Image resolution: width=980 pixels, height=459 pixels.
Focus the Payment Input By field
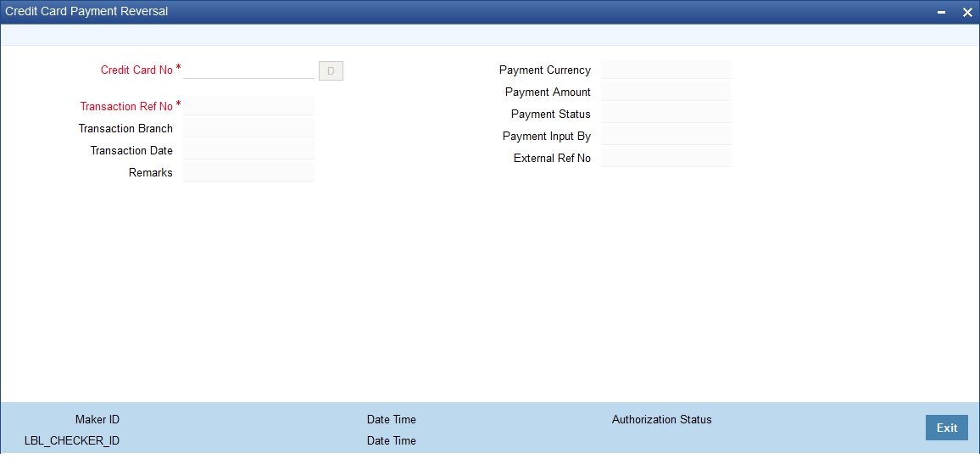pyautogui.click(x=666, y=136)
